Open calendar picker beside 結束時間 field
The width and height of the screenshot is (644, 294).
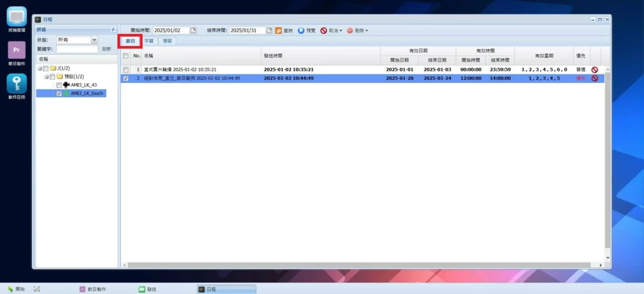coord(269,30)
